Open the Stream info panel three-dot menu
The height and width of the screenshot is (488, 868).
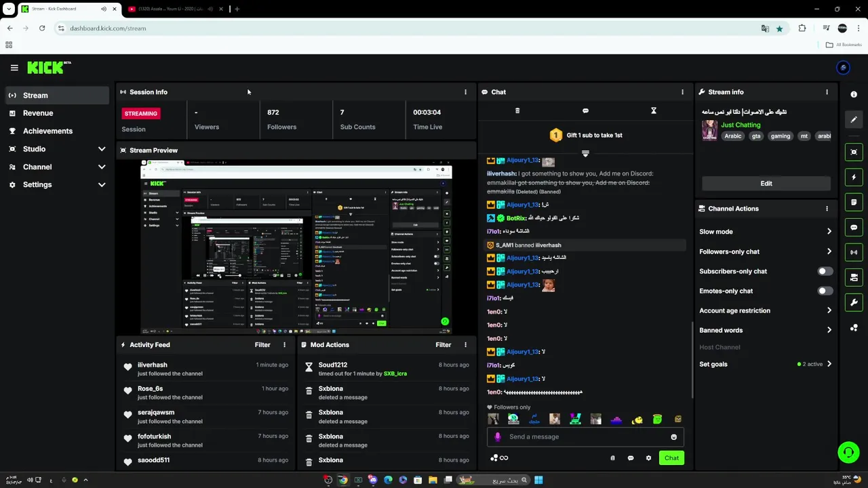(827, 92)
